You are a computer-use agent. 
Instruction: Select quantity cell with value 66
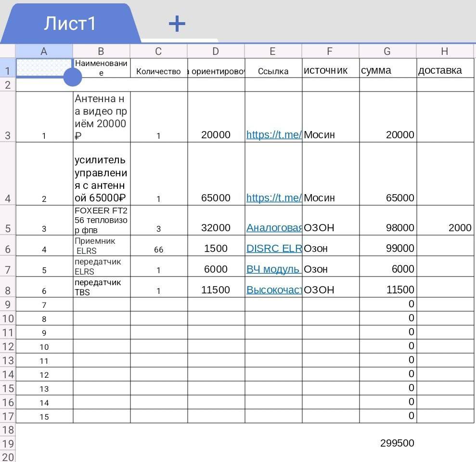pos(159,246)
